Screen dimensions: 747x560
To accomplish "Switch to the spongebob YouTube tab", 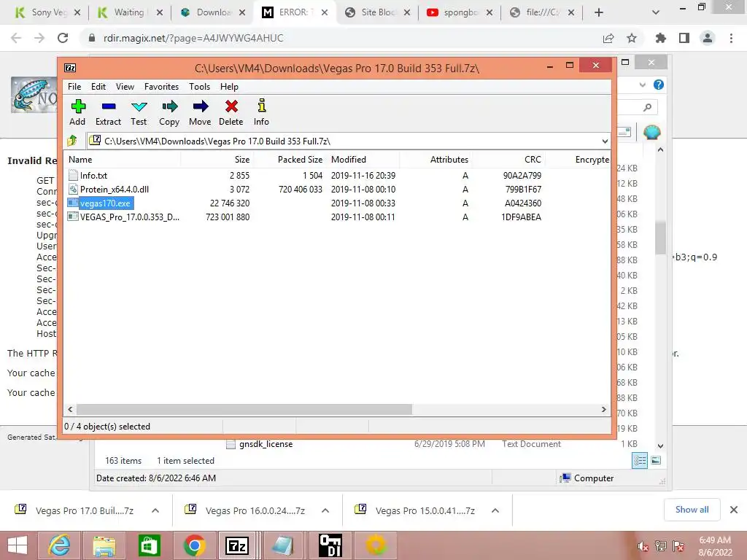I will 460,12.
